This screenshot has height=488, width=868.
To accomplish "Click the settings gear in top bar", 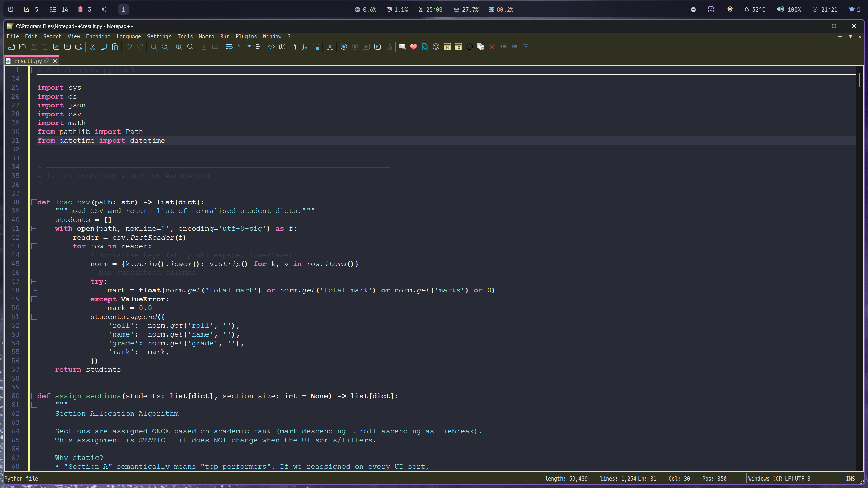I will point(730,9).
